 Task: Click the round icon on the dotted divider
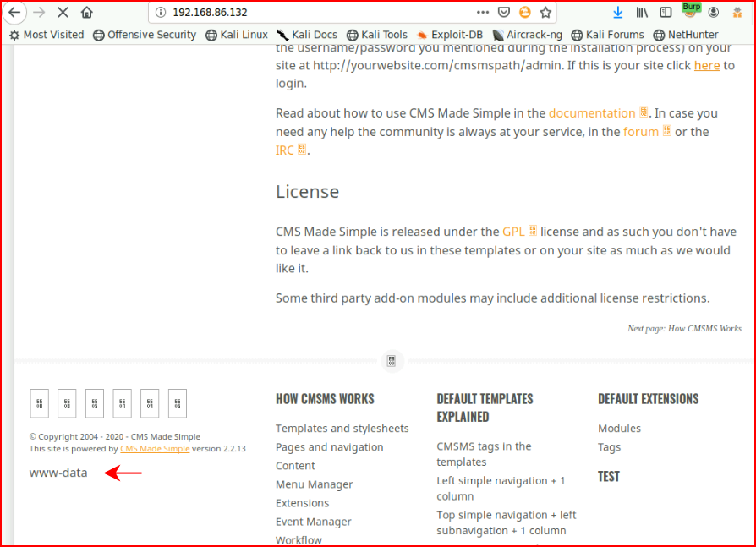click(392, 360)
